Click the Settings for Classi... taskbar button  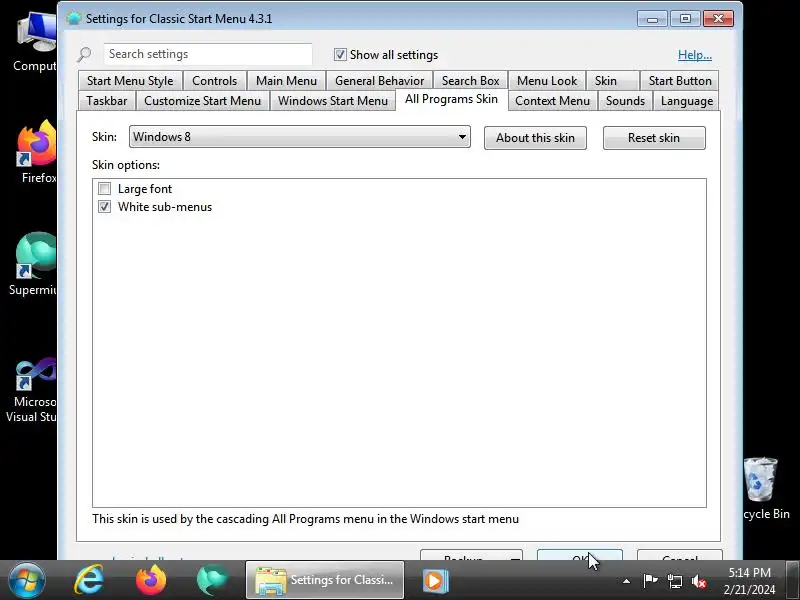[x=325, y=580]
